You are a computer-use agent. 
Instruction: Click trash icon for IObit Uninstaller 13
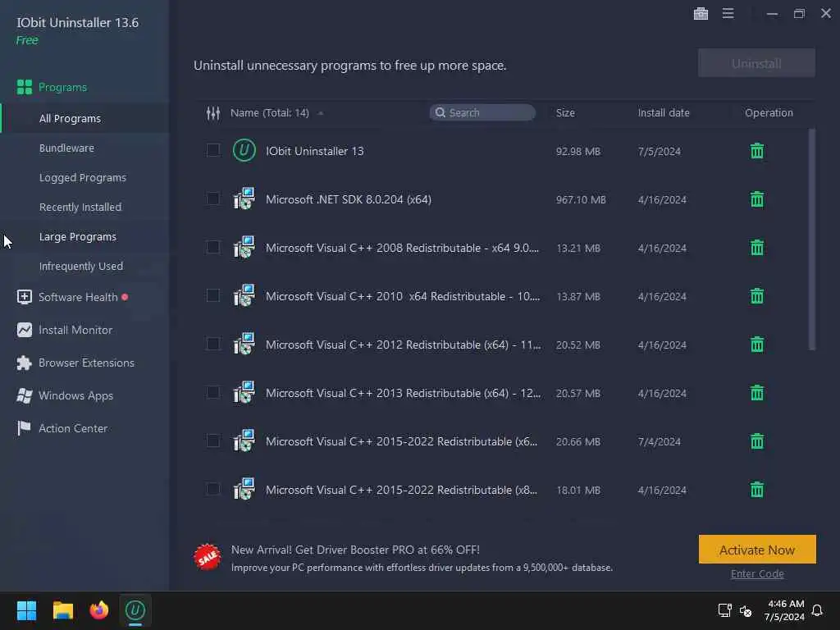pyautogui.click(x=757, y=151)
